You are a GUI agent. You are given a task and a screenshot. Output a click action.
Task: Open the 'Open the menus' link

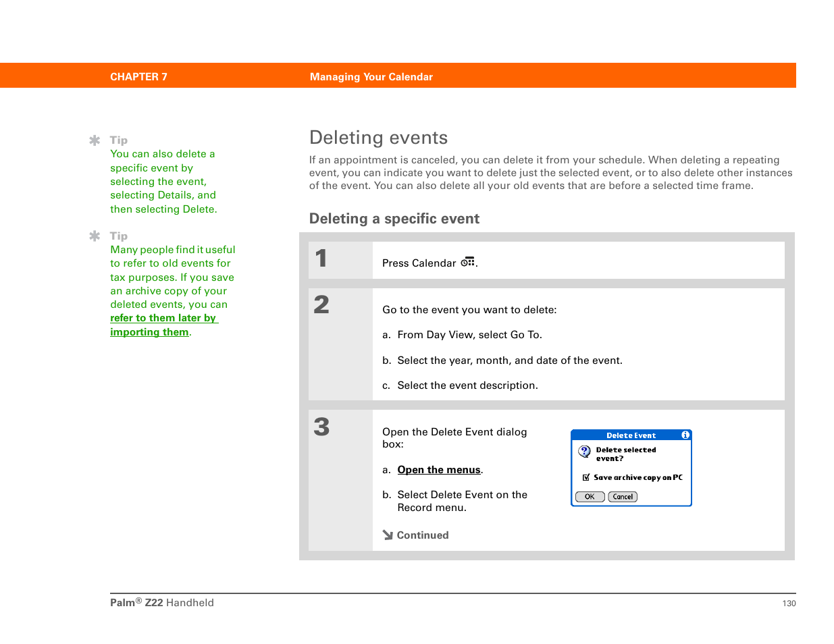tap(439, 470)
